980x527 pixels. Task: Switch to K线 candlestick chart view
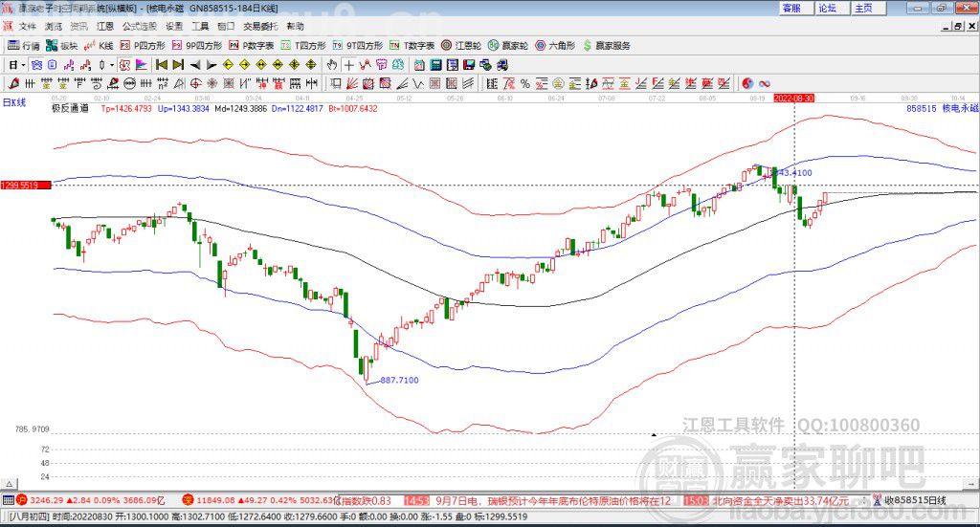coord(99,46)
